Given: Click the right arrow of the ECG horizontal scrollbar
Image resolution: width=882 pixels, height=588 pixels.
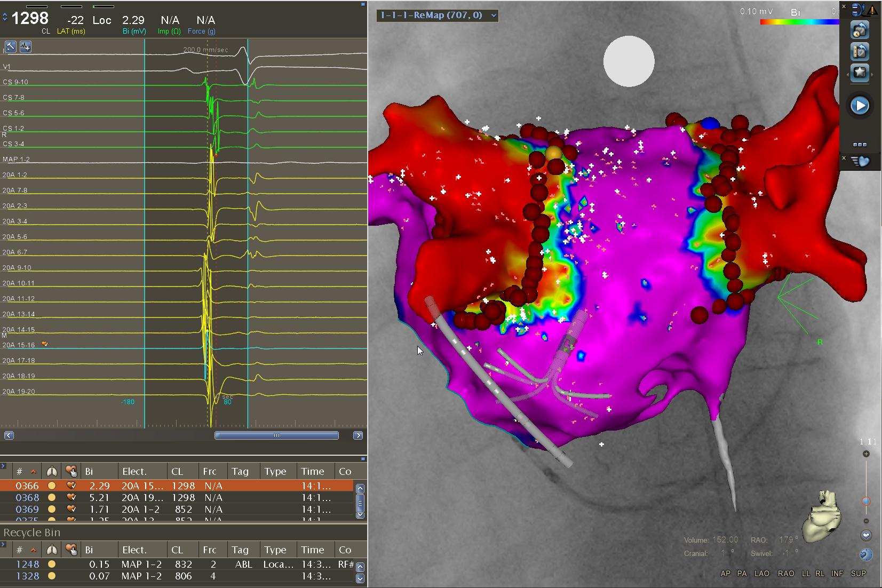Looking at the screenshot, I should click(358, 435).
